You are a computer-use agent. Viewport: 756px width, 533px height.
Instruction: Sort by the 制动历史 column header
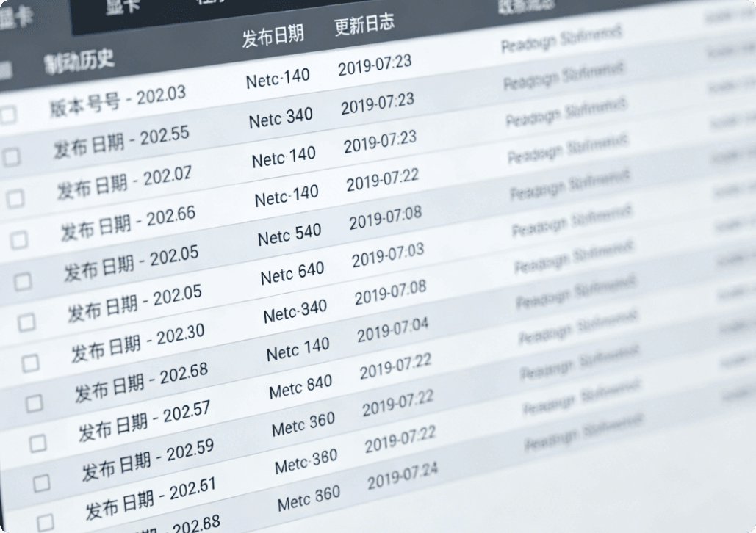tap(79, 60)
